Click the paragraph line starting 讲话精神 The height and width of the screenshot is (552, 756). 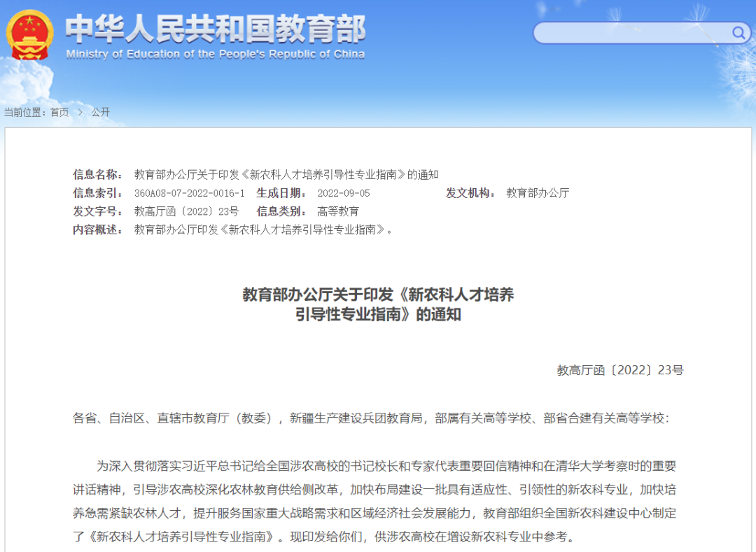click(374, 489)
